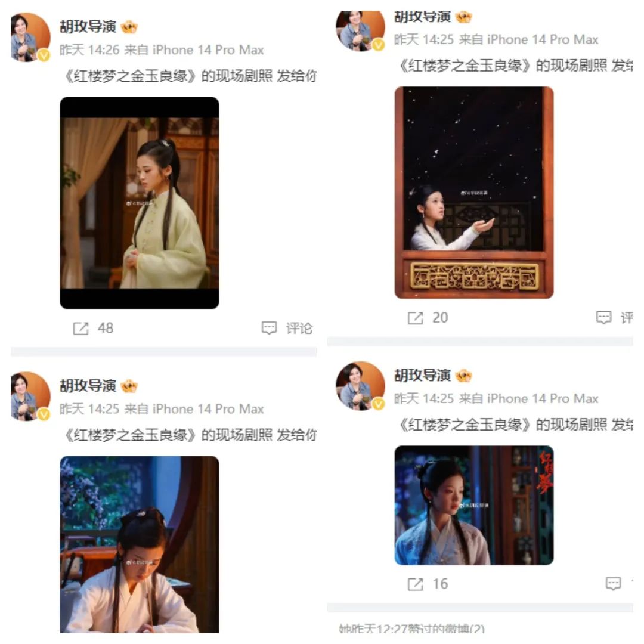Open the starry night window still image
Viewport: 644px width, 644px height.
[x=474, y=192]
